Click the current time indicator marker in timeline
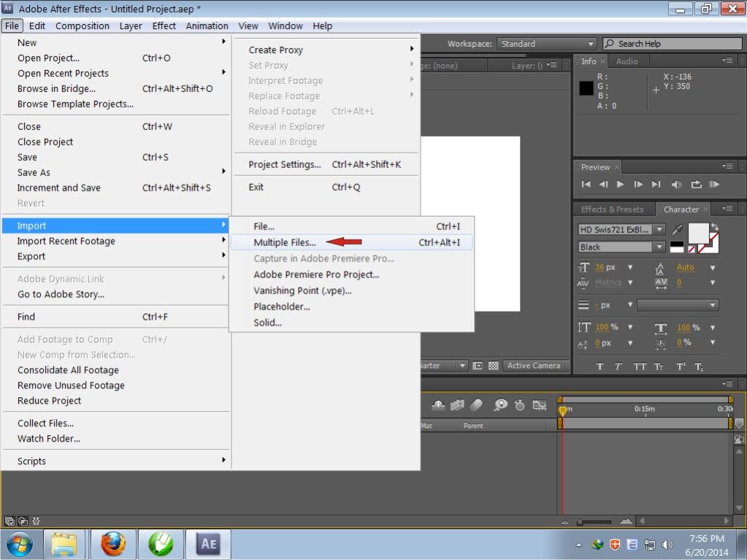Image resolution: width=747 pixels, height=560 pixels. 562,410
